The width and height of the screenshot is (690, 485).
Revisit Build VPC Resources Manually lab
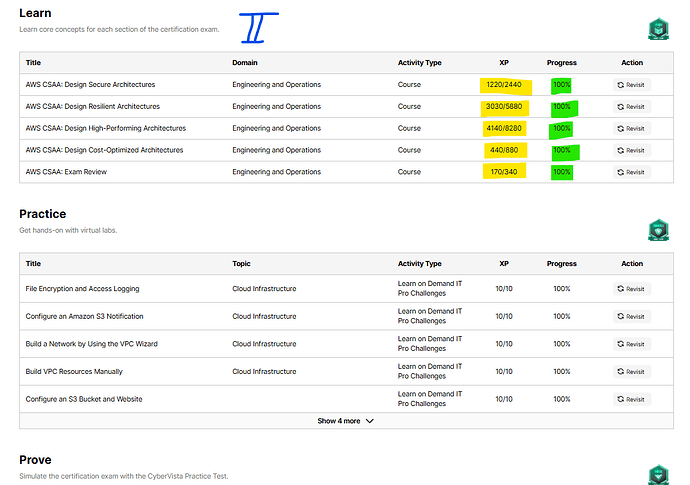click(x=632, y=372)
